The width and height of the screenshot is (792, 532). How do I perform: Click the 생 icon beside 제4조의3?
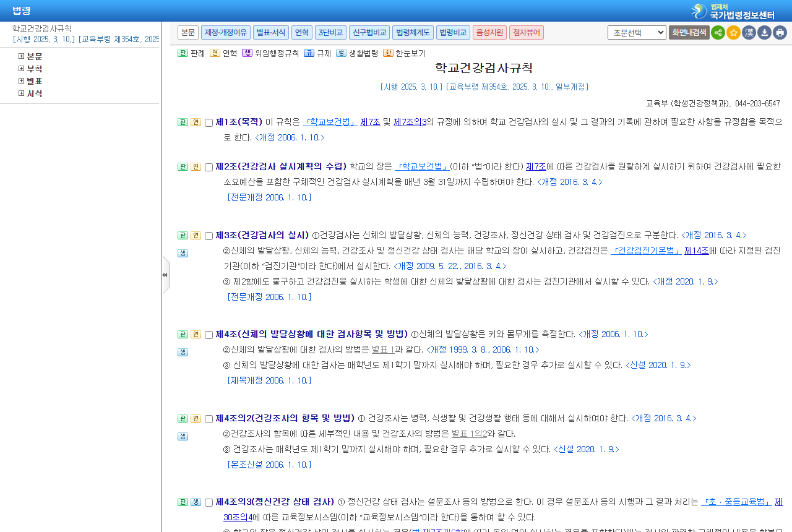pos(196,502)
